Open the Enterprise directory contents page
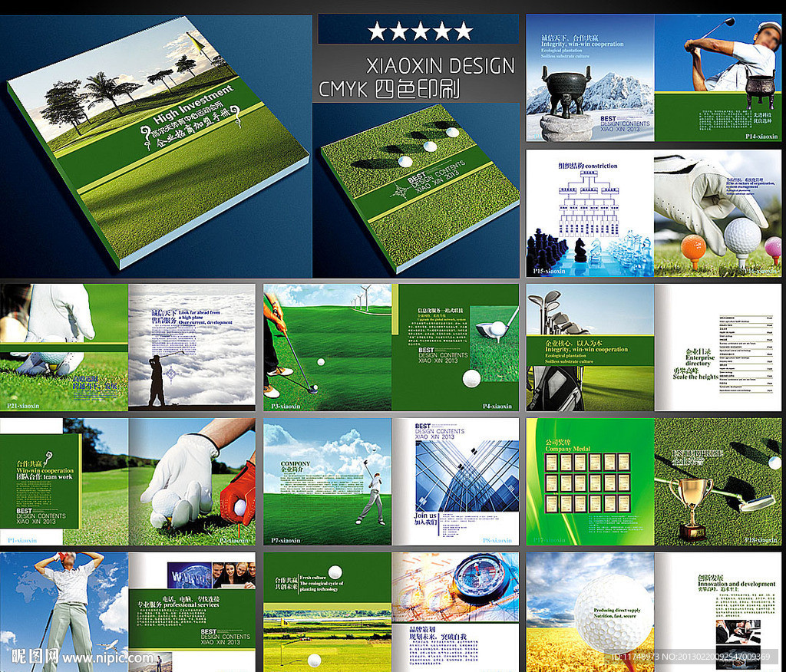The width and height of the screenshot is (786, 672). point(718,348)
